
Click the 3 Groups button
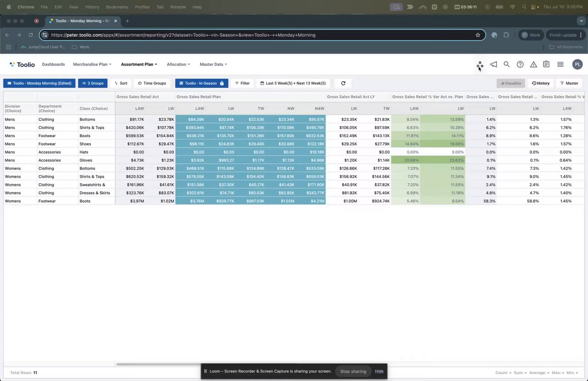coord(93,83)
